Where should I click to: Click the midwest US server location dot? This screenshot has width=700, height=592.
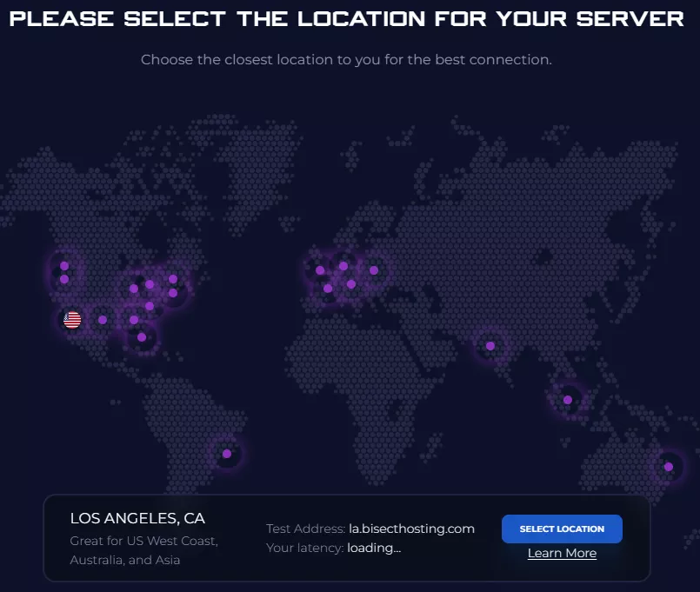tap(134, 289)
